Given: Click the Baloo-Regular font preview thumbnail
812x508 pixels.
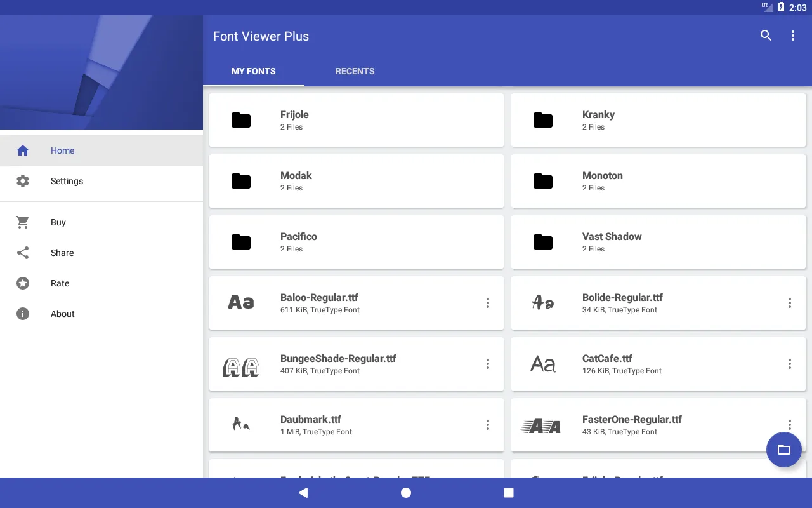Looking at the screenshot, I should click(x=241, y=303).
